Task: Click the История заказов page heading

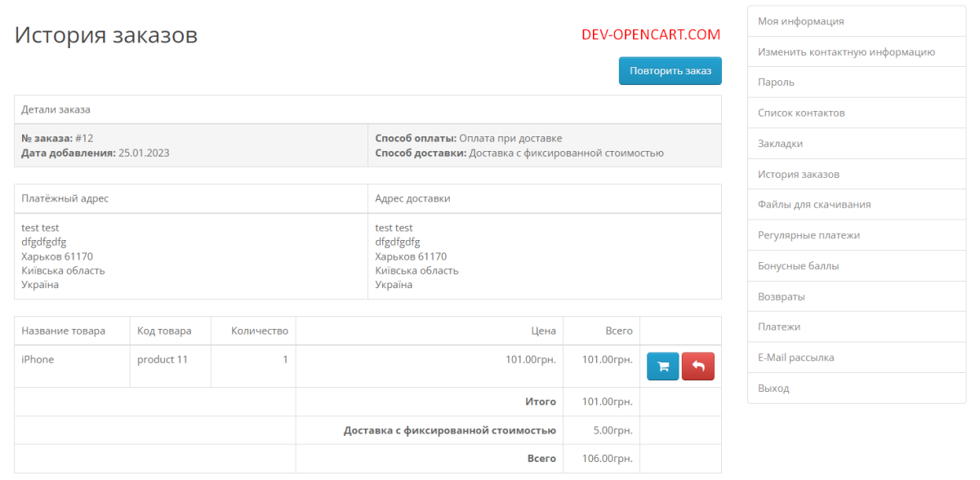Action: coord(106,35)
